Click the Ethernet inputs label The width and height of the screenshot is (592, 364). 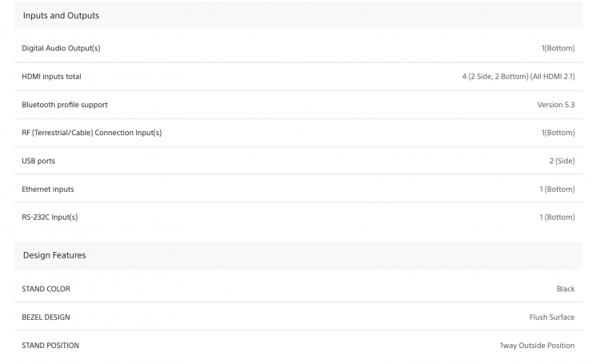48,189
